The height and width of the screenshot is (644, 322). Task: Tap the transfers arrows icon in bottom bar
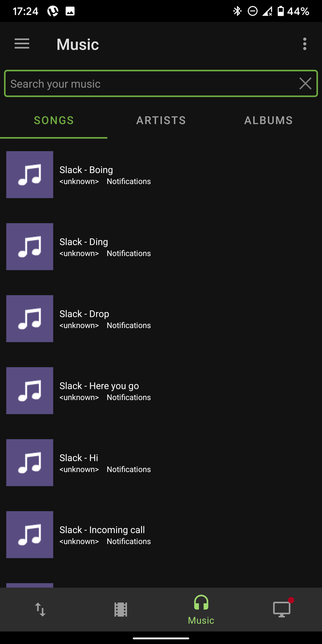click(40, 610)
